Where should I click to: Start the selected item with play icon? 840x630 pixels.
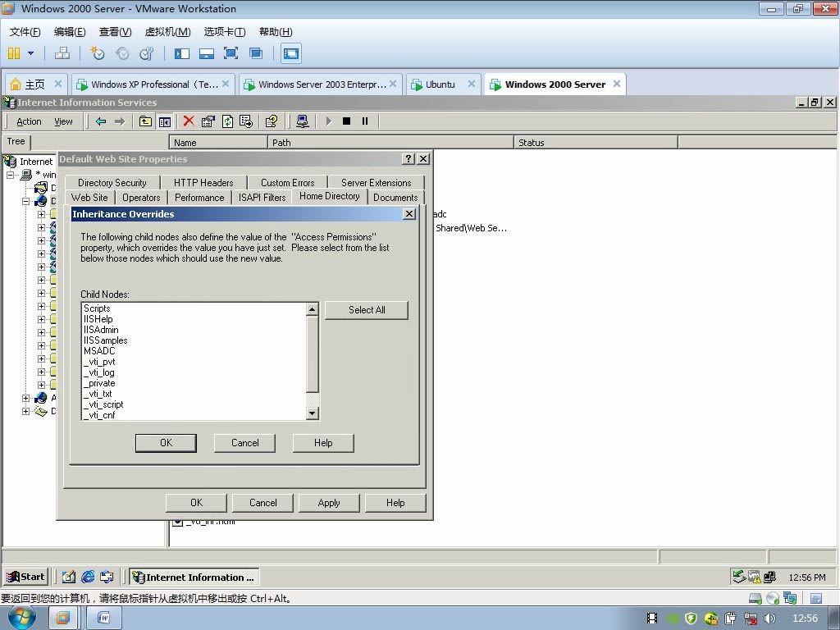(x=328, y=121)
